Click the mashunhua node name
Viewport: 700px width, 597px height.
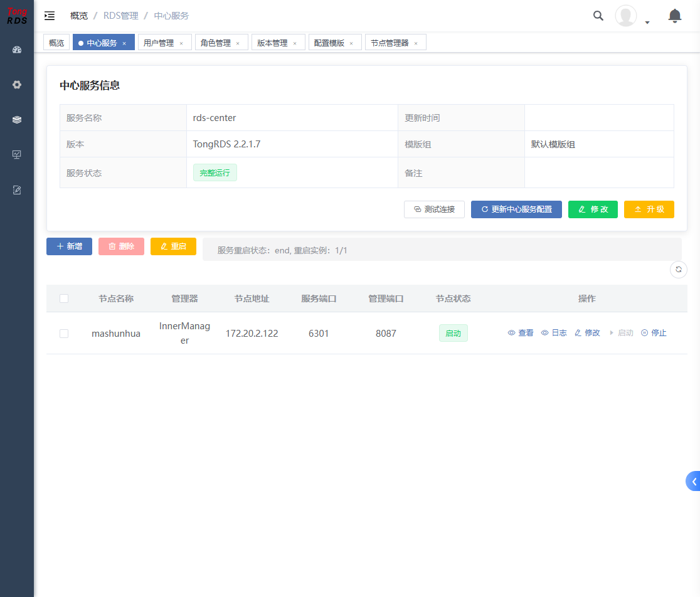point(116,333)
